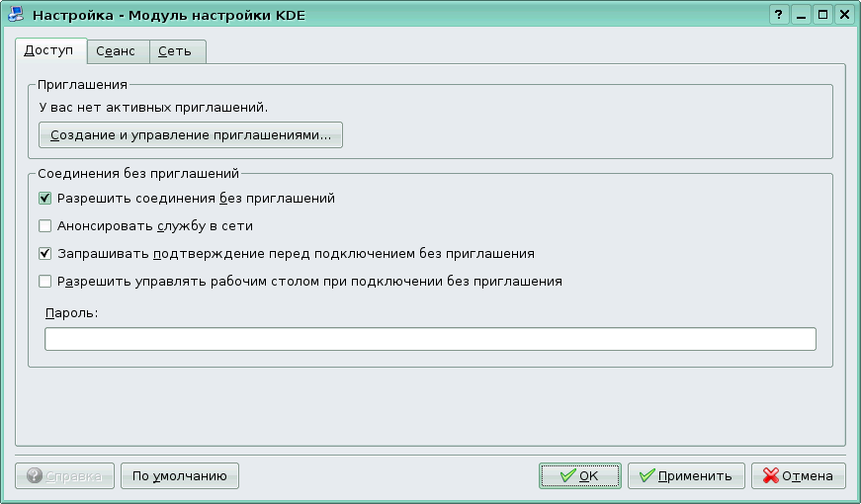Disable Разрешить соединения без приглашений
The image size is (861, 504).
click(44, 198)
